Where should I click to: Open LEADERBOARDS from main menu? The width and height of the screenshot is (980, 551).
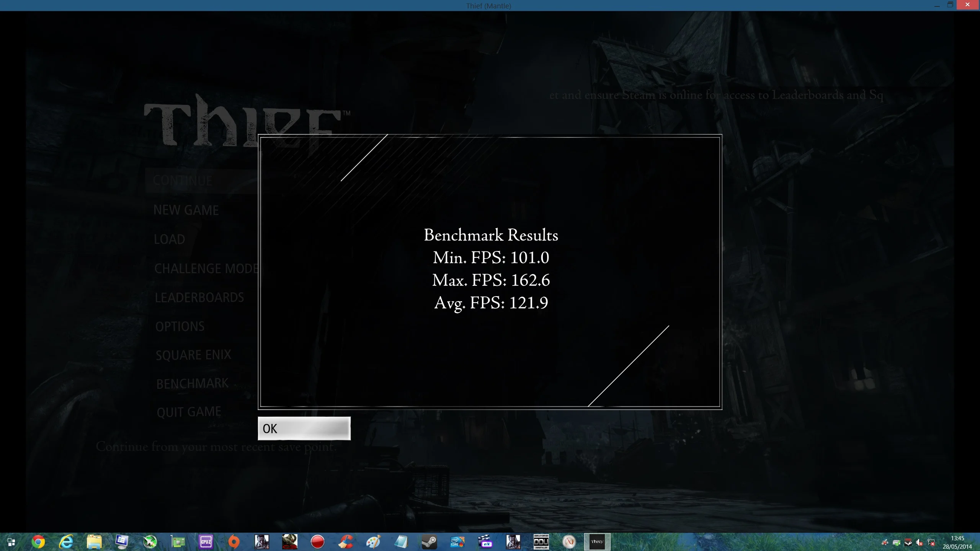(x=199, y=297)
